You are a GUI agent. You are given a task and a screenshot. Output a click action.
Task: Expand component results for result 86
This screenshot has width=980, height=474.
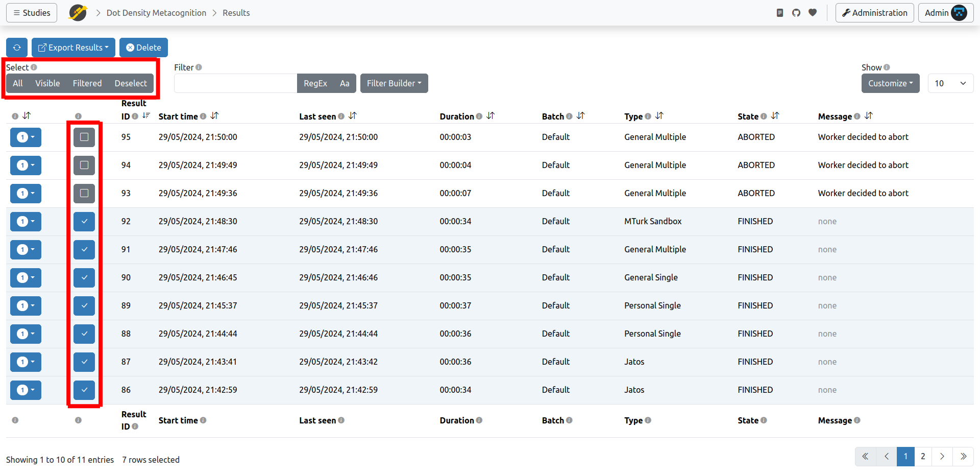coord(26,390)
